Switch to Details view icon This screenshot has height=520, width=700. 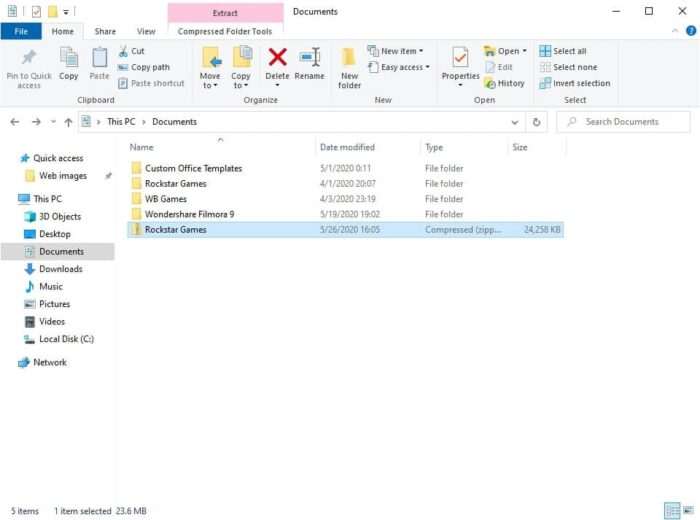[x=672, y=510]
